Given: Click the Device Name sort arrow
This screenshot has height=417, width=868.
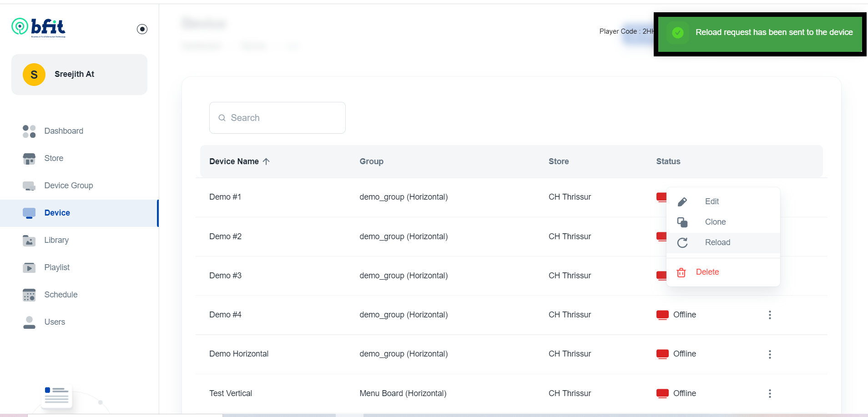Looking at the screenshot, I should point(266,161).
